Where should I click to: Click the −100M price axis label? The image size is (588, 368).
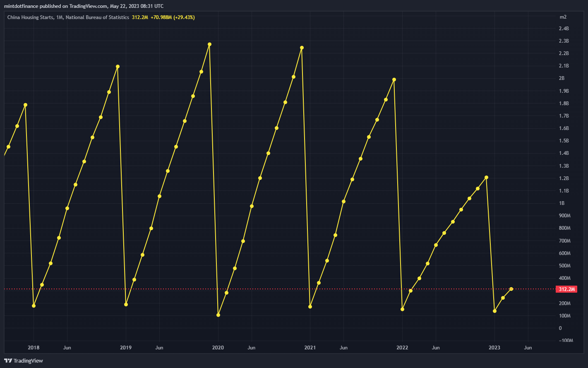pos(565,341)
